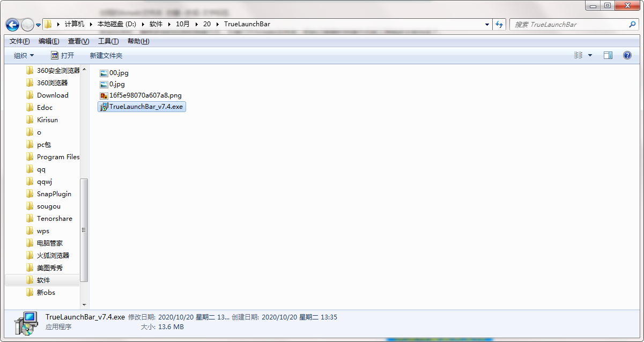Click the sougou folder icon
This screenshot has width=644, height=342.
30,206
